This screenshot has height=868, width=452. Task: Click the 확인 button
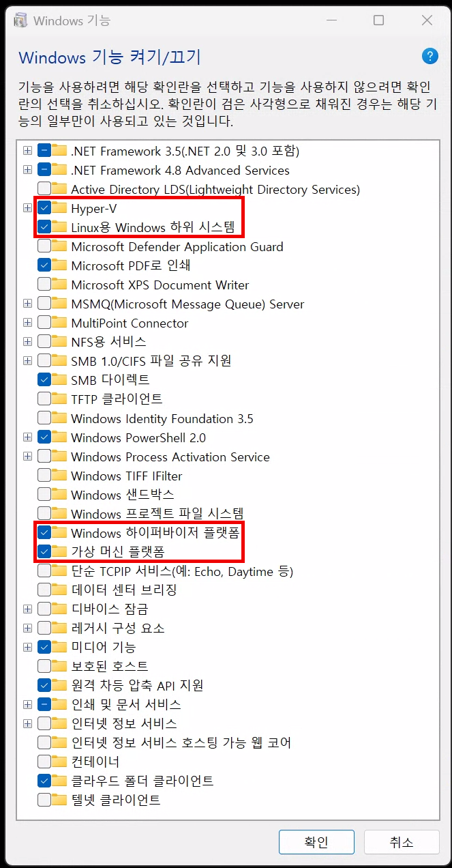tap(316, 842)
